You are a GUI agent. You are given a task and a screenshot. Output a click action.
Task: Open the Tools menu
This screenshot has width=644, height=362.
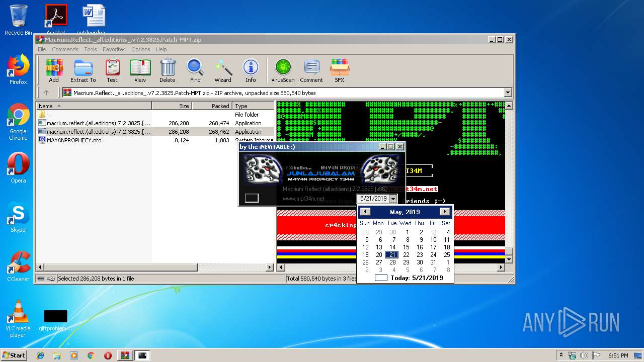[91, 49]
